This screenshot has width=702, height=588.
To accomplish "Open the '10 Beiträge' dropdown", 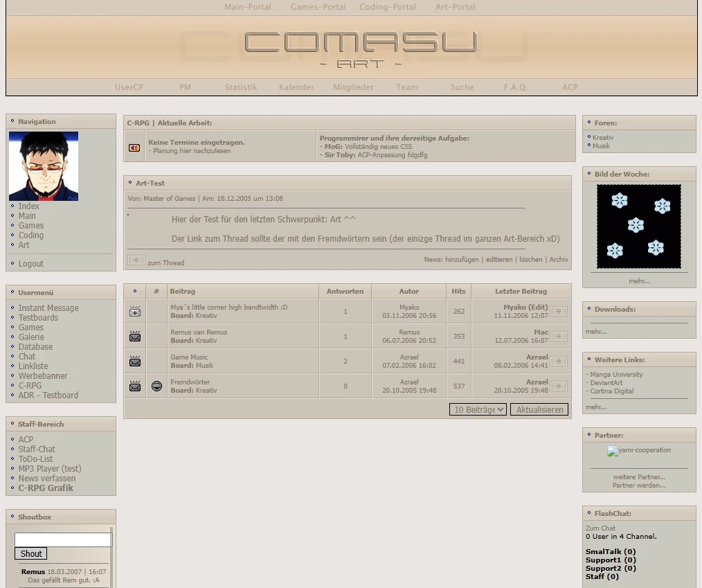I will (x=478, y=409).
